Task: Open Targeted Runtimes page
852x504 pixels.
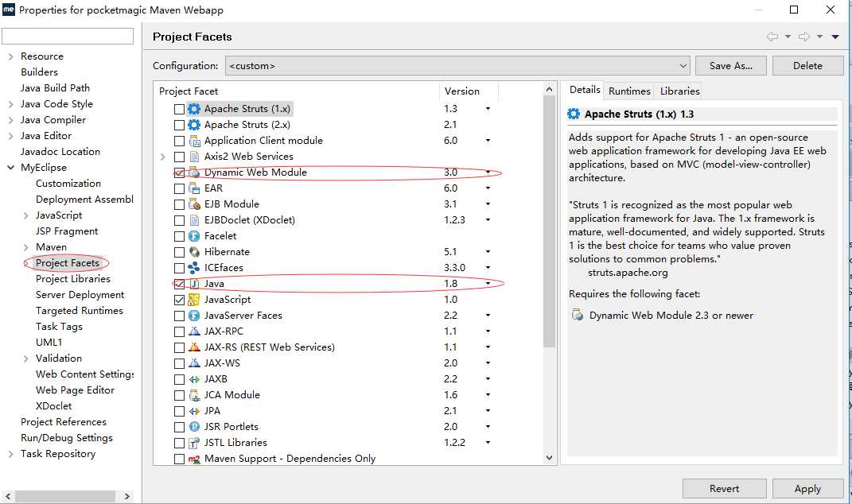Action: coord(80,311)
